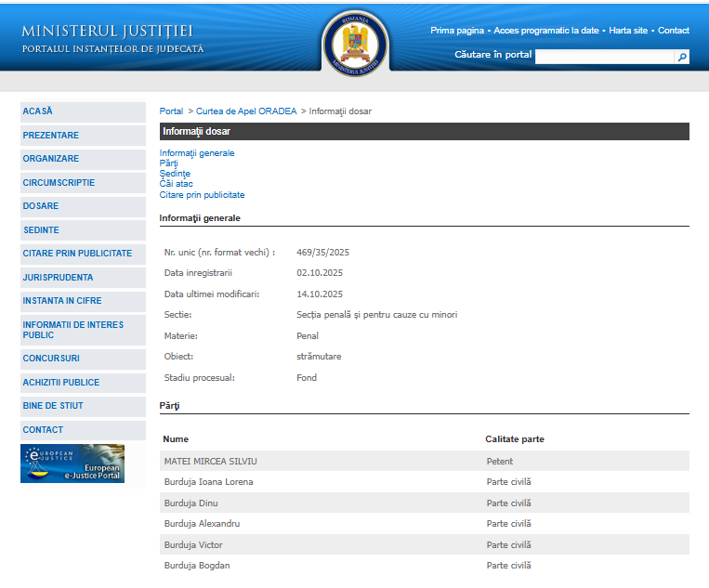Go to DOSARE in the sidebar

point(41,206)
